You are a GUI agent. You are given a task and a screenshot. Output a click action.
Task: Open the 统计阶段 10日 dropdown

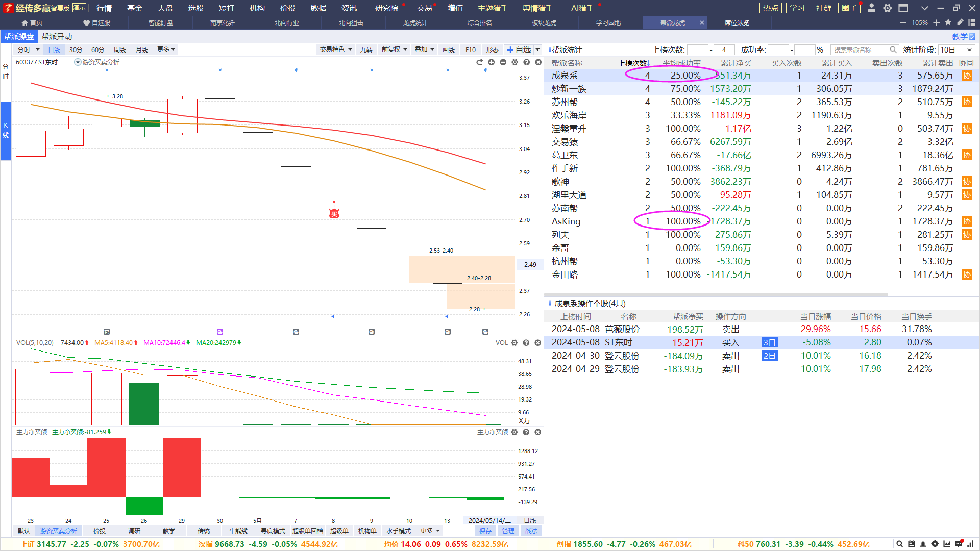[x=957, y=49]
